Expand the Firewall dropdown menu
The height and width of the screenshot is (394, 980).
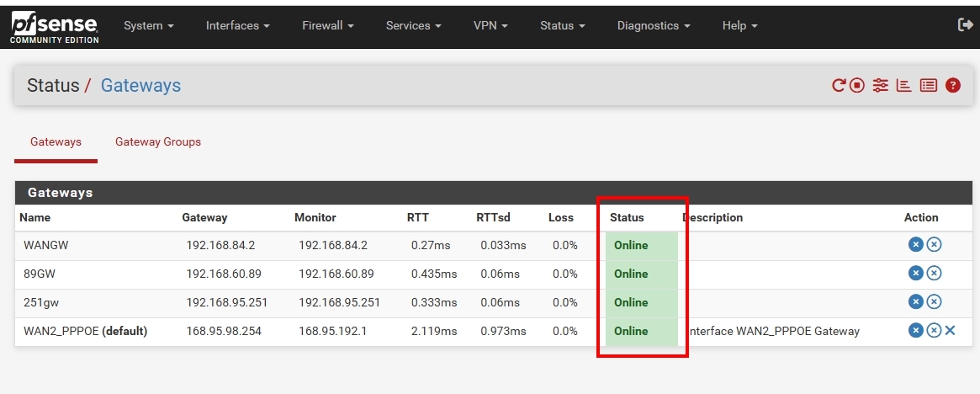327,25
